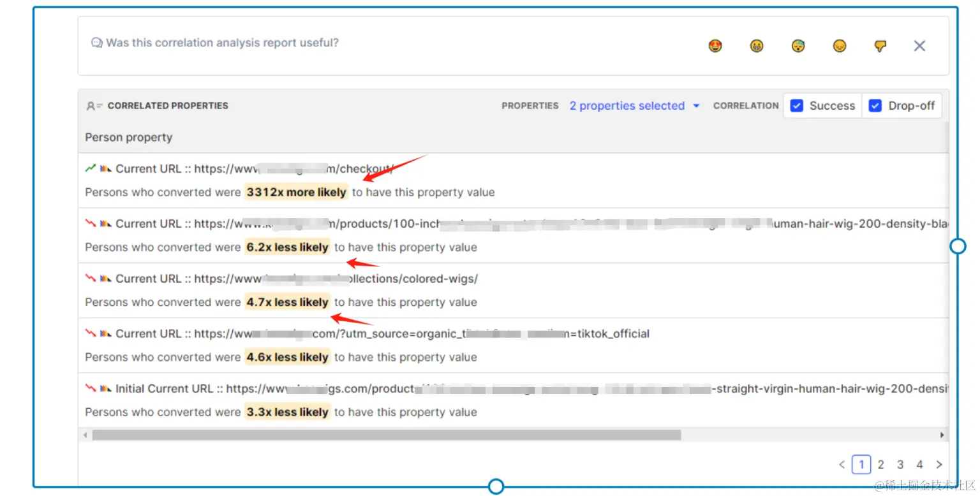The width and height of the screenshot is (980, 496).
Task: Go to page 4 of results
Action: [919, 465]
